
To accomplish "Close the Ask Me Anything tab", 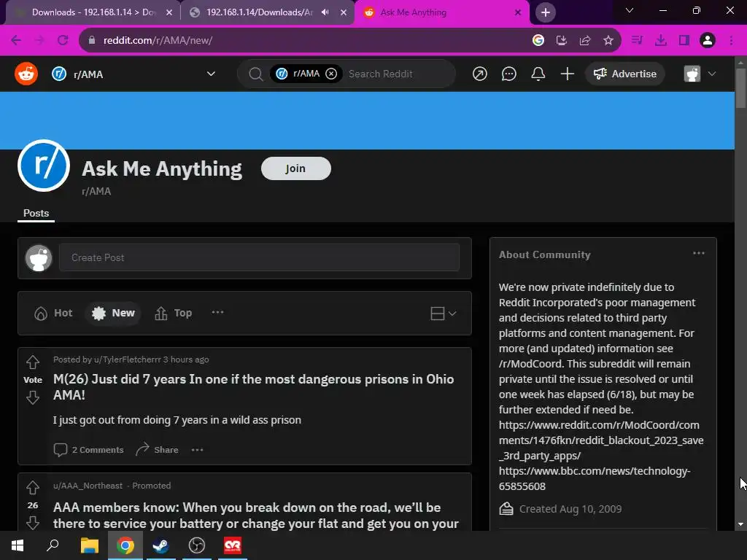I will click(518, 12).
